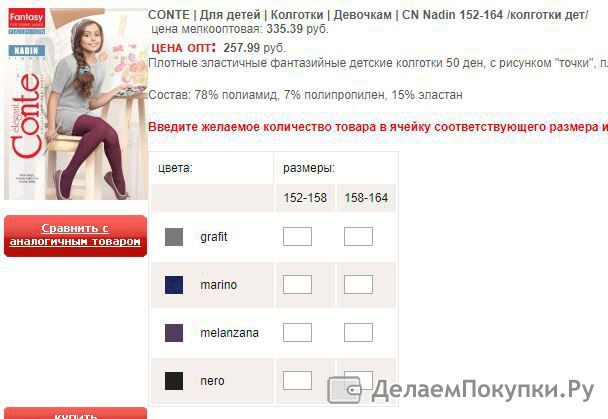The height and width of the screenshot is (419, 608).
Task: Select quantity field melanzana size 152-158
Action: tap(297, 333)
